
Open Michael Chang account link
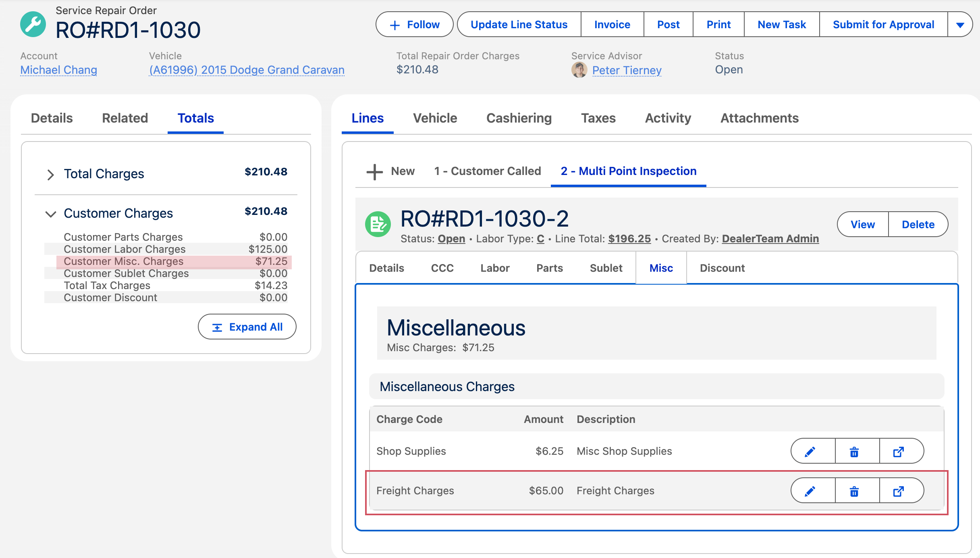pyautogui.click(x=59, y=70)
